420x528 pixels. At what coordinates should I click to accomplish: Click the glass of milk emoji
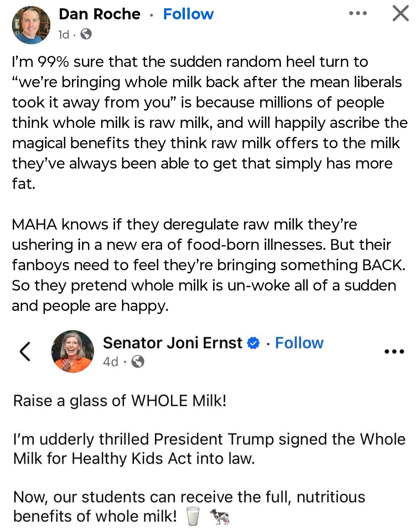pos(193,516)
